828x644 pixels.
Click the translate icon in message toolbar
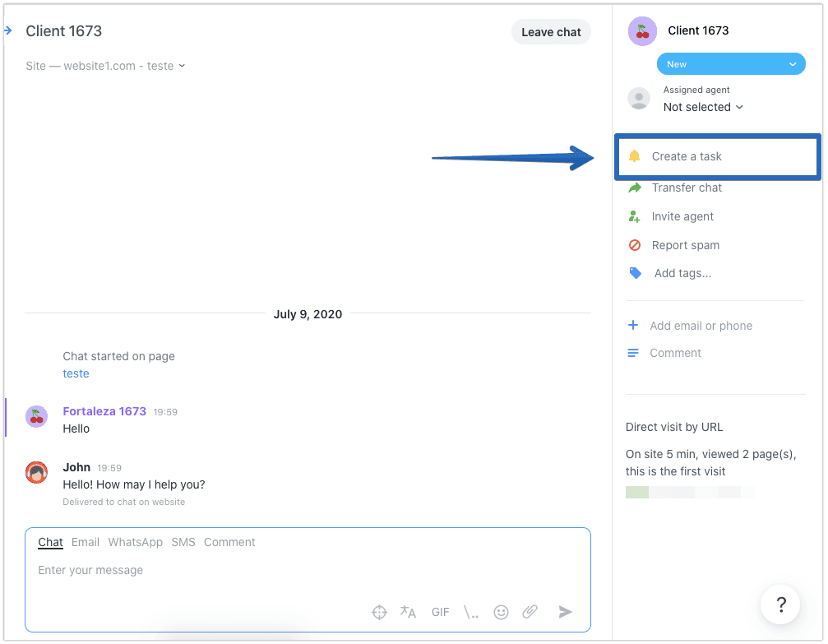(x=408, y=612)
